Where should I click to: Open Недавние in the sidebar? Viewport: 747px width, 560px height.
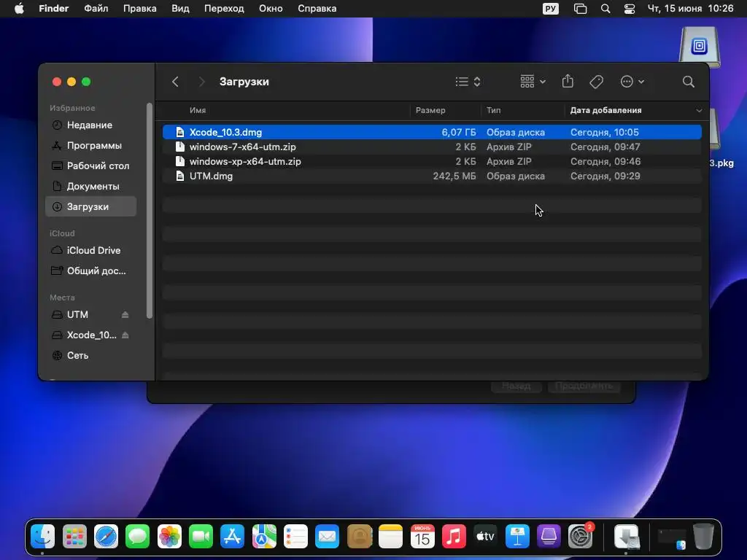(90, 125)
